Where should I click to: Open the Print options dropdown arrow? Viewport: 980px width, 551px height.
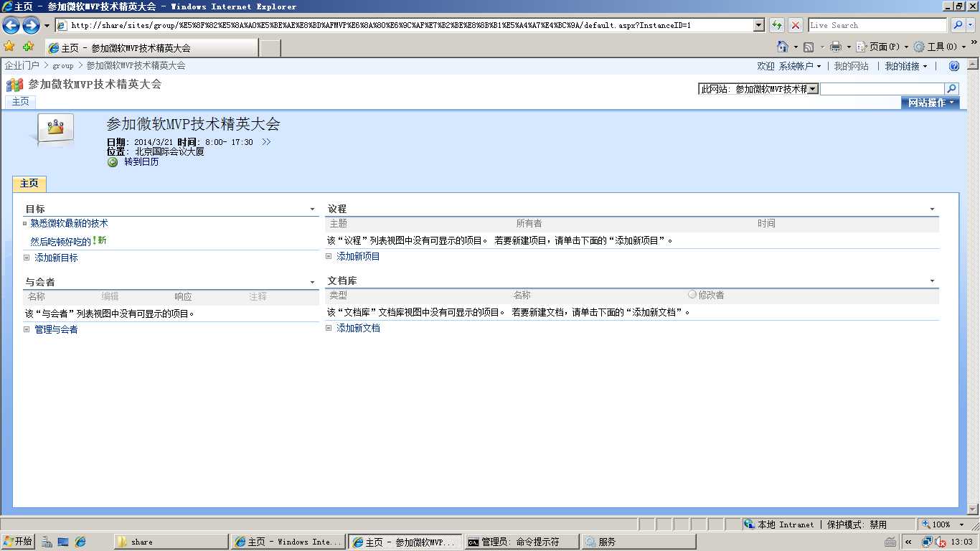[x=849, y=47]
